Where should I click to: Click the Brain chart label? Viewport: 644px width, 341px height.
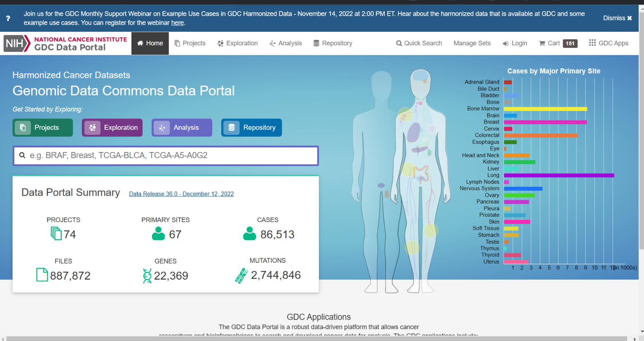coord(493,115)
